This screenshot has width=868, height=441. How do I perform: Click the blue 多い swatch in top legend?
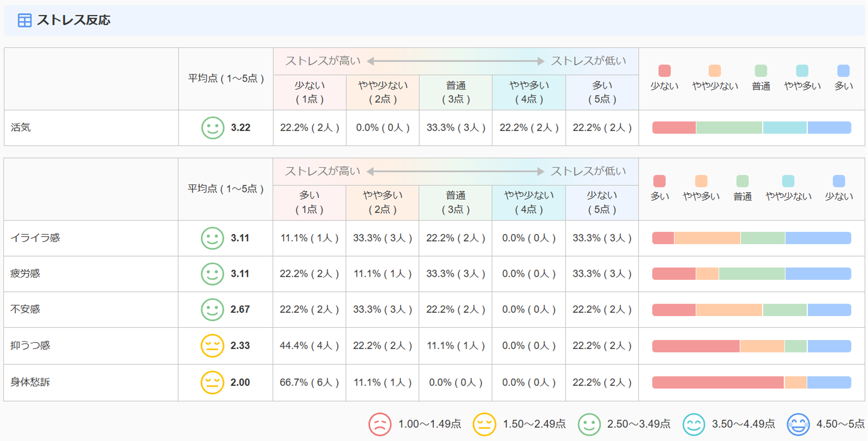(843, 70)
